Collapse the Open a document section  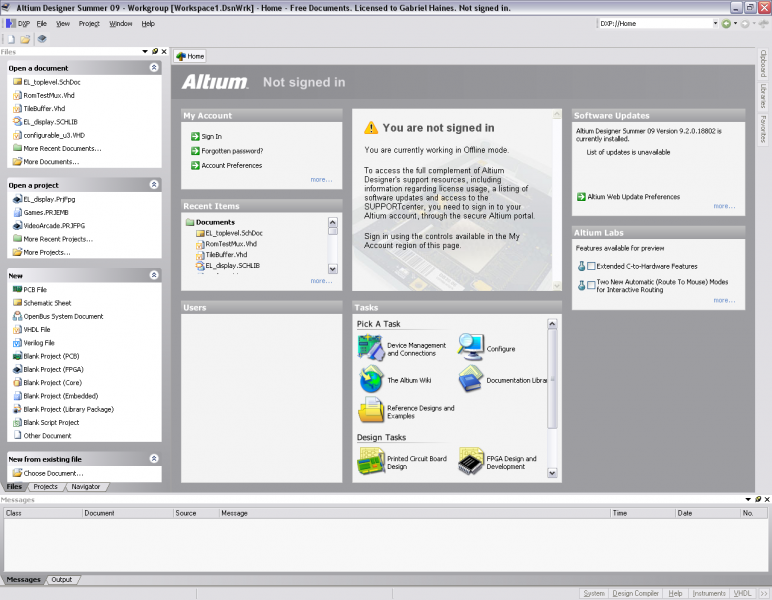[154, 67]
